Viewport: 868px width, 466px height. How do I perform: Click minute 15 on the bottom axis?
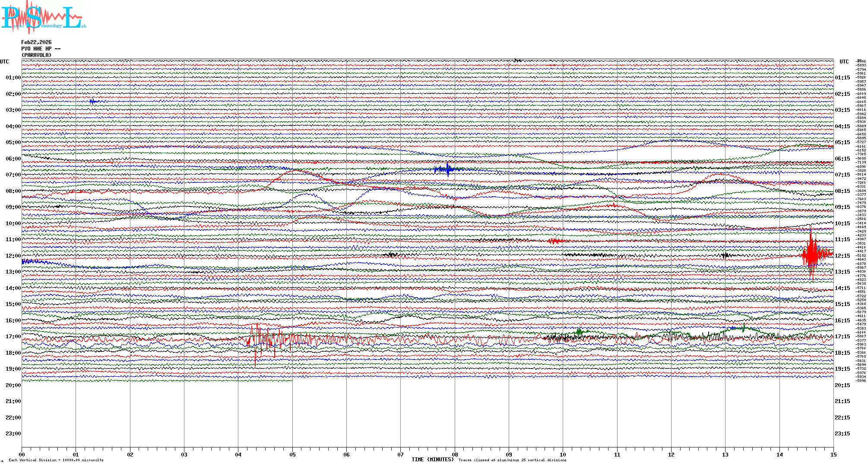[x=833, y=454]
